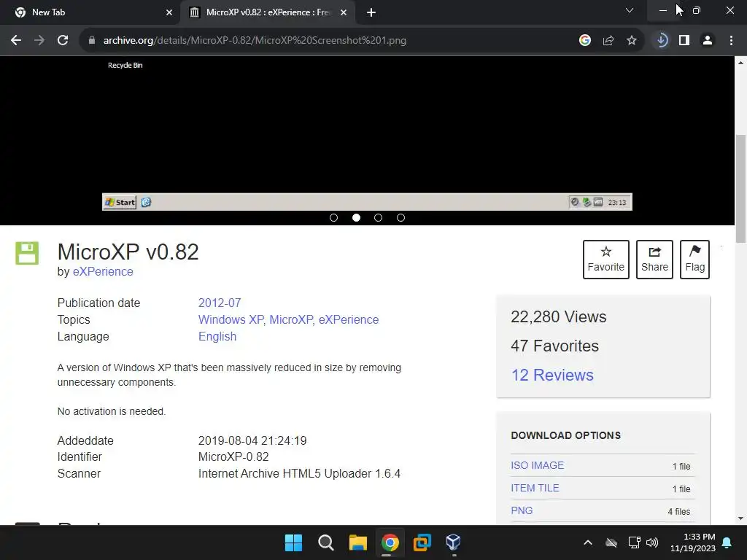
Task: Click the MicroXP-0.82 identifier text
Action: tap(233, 456)
